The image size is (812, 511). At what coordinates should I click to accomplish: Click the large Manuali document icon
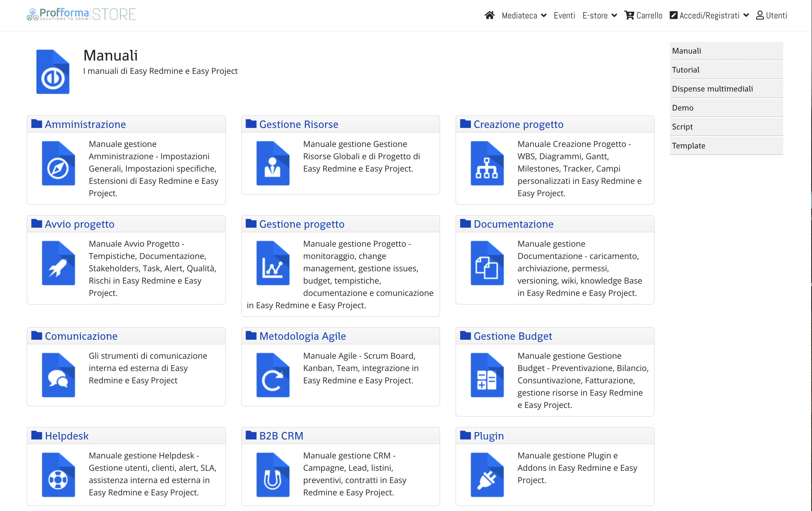(x=53, y=72)
